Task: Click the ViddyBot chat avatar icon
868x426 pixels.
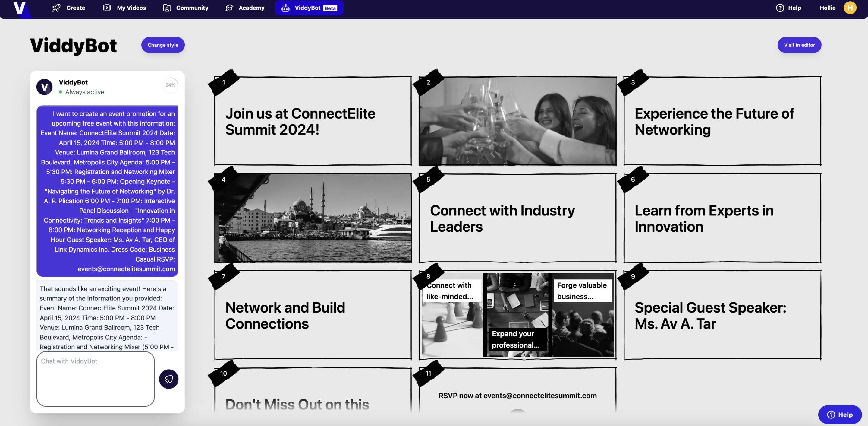Action: 45,87
